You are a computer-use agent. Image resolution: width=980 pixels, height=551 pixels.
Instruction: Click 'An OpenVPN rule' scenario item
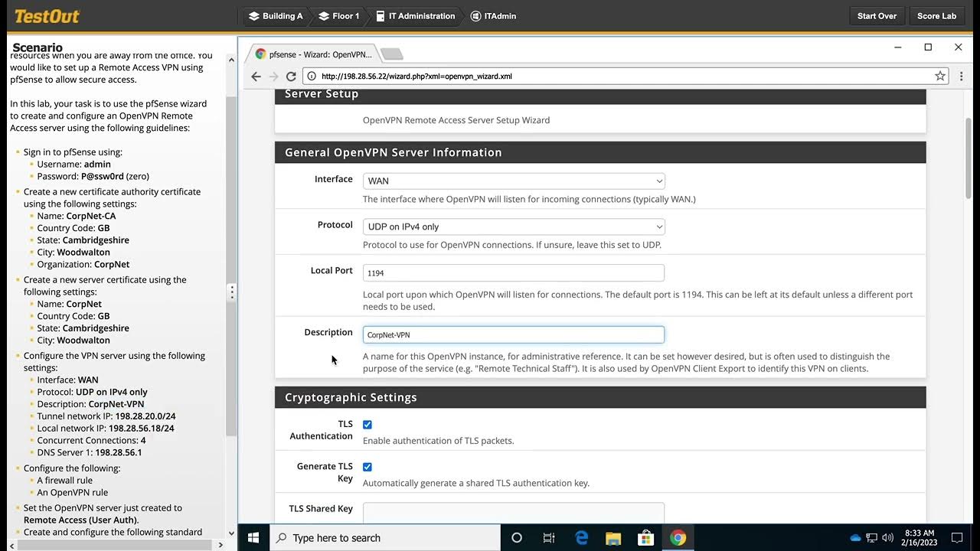coord(73,493)
